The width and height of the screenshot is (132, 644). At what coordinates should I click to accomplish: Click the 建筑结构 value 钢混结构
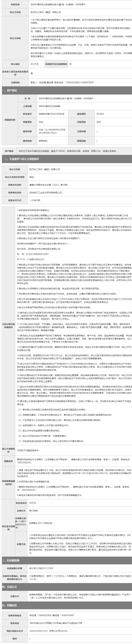[x=43, y=141]
